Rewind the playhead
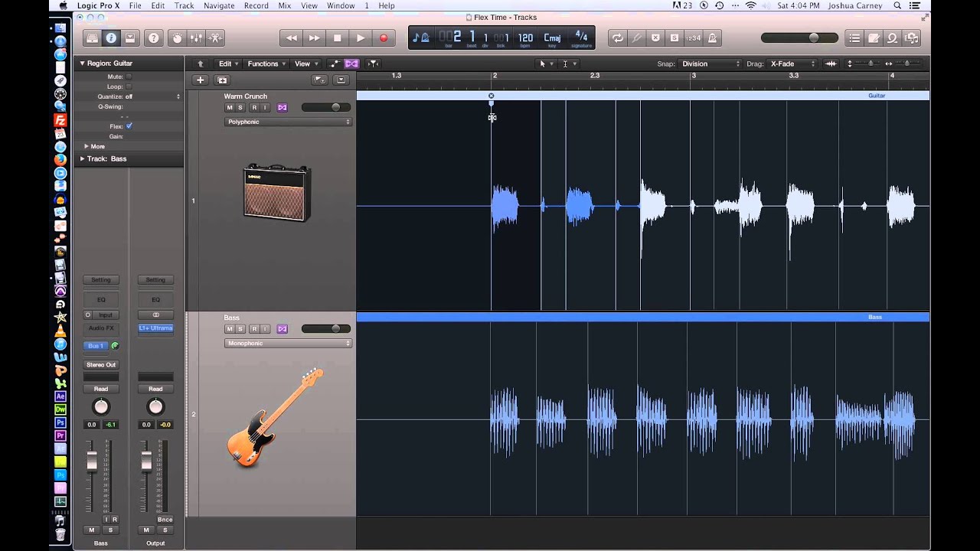 click(291, 37)
